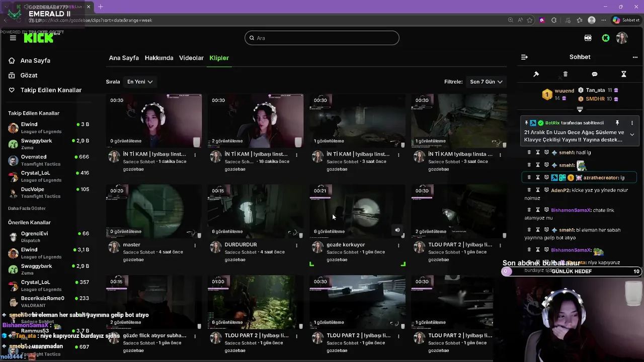Viewport: 644px width, 362px height.
Task: Open options for the 'gozde korkuyor' clip
Action: point(398,245)
